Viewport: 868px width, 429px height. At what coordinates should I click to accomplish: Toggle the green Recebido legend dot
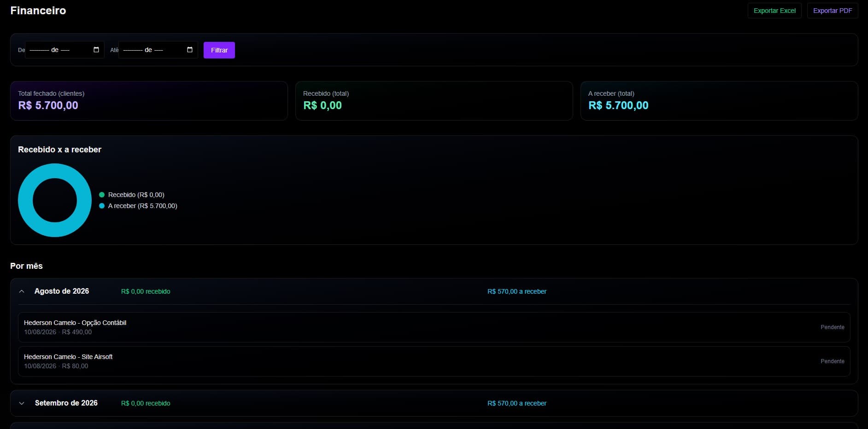coord(102,195)
